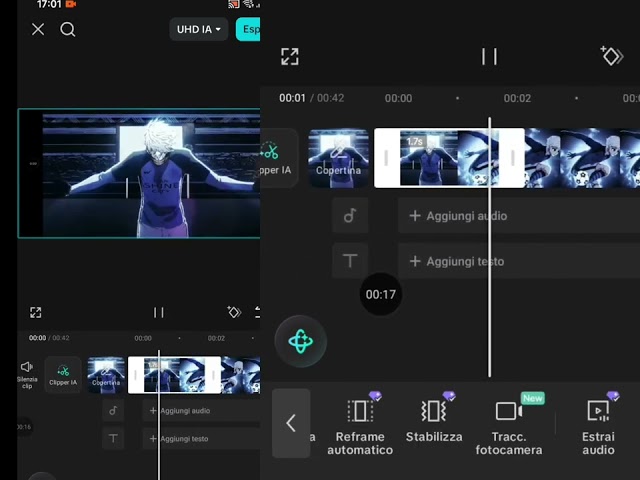Viewport: 640px width, 480px height.
Task: Click the 00:00 / 00:42 time readout on left
Action: 49,338
